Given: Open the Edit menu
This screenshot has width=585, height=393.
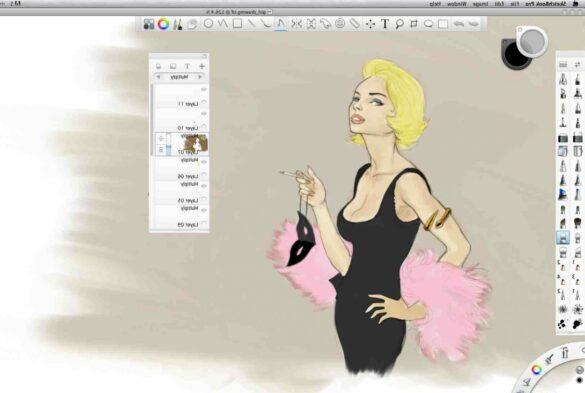Looking at the screenshot, I should (499, 4).
